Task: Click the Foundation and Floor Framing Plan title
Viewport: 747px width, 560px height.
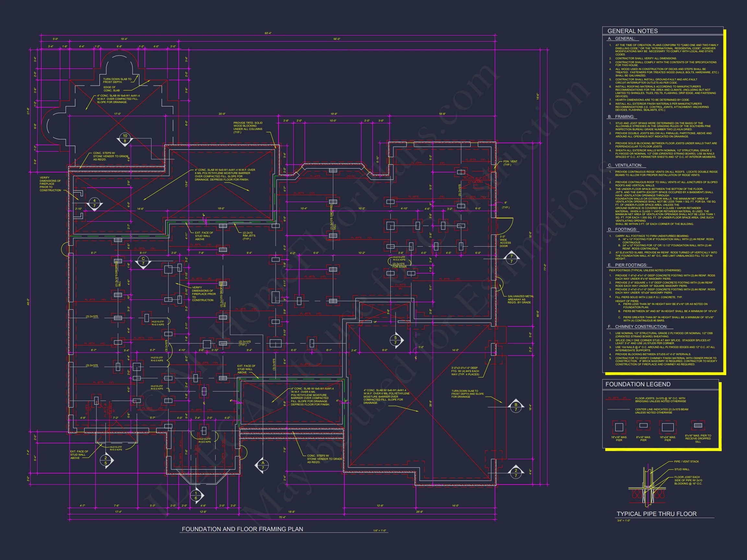Action: [242, 529]
